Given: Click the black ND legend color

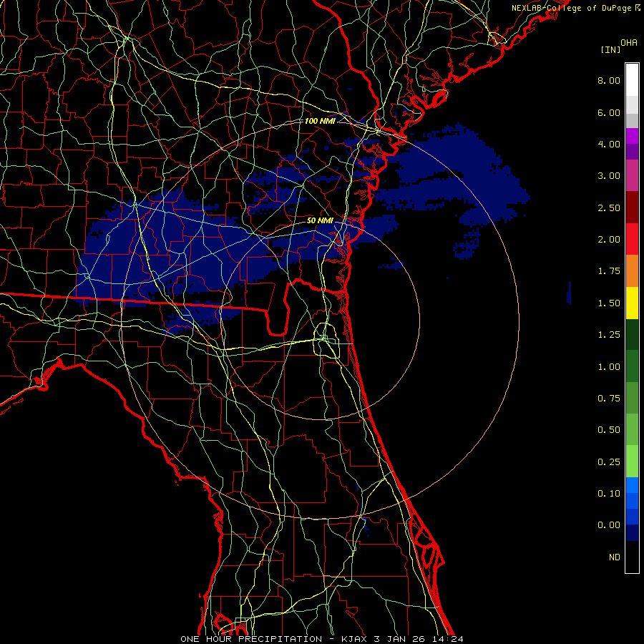Looking at the screenshot, I should click(632, 557).
